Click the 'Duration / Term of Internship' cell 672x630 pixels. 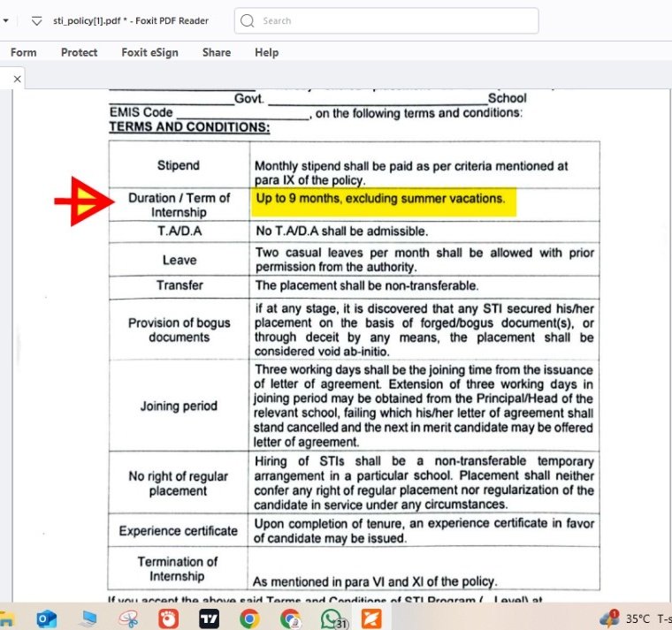click(x=179, y=205)
